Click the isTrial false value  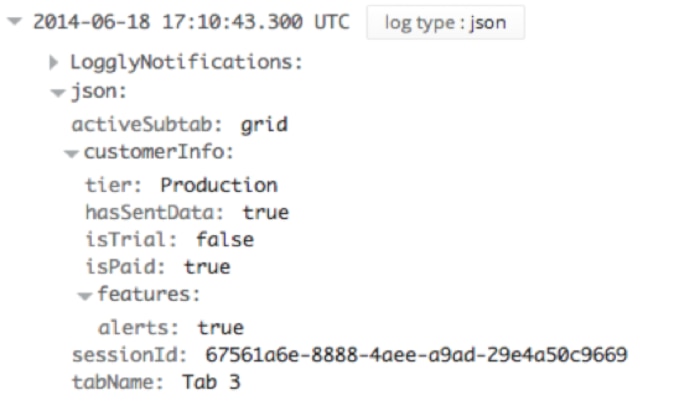224,240
